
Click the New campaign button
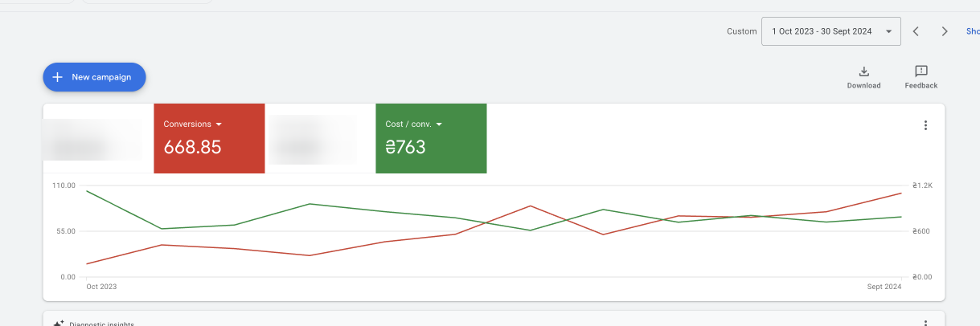[94, 77]
